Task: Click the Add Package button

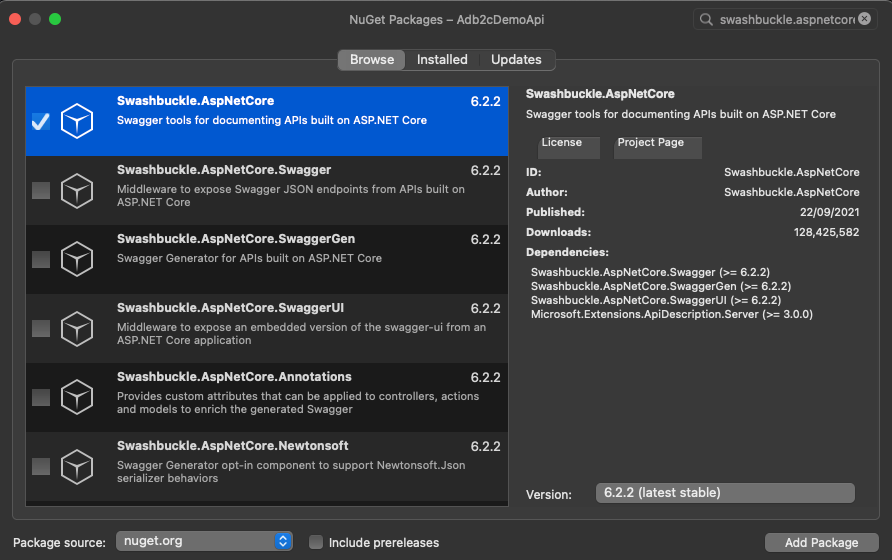Action: [821, 542]
